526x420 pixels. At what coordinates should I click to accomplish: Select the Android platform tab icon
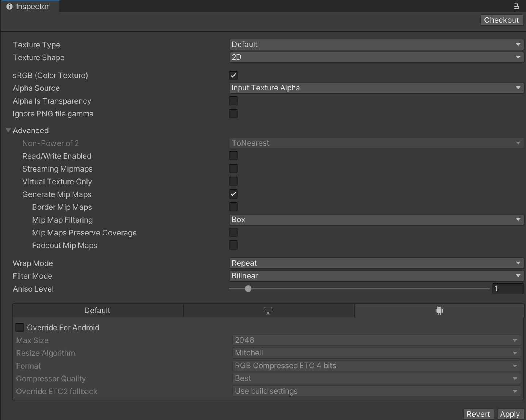pos(439,311)
